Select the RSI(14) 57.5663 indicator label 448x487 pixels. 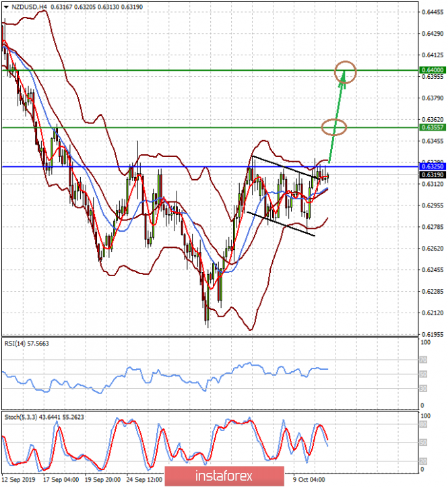27,344
